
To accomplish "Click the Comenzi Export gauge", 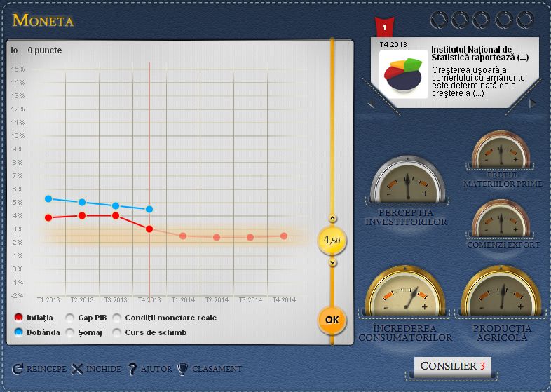I will point(501,219).
